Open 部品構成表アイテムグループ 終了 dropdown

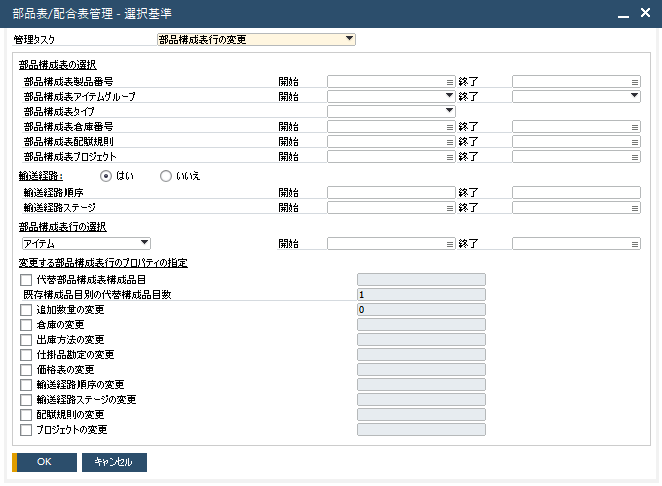634,97
